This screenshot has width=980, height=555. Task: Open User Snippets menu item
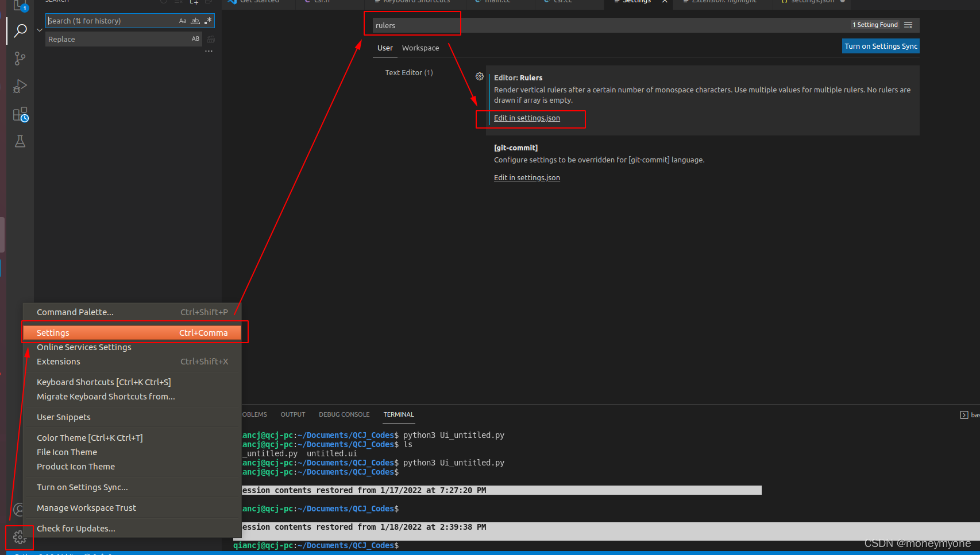(132, 417)
